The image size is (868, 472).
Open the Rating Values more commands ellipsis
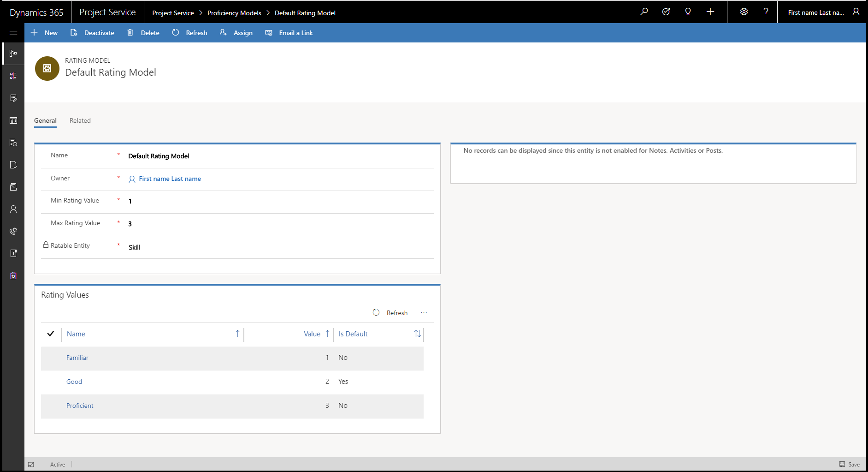pos(424,312)
